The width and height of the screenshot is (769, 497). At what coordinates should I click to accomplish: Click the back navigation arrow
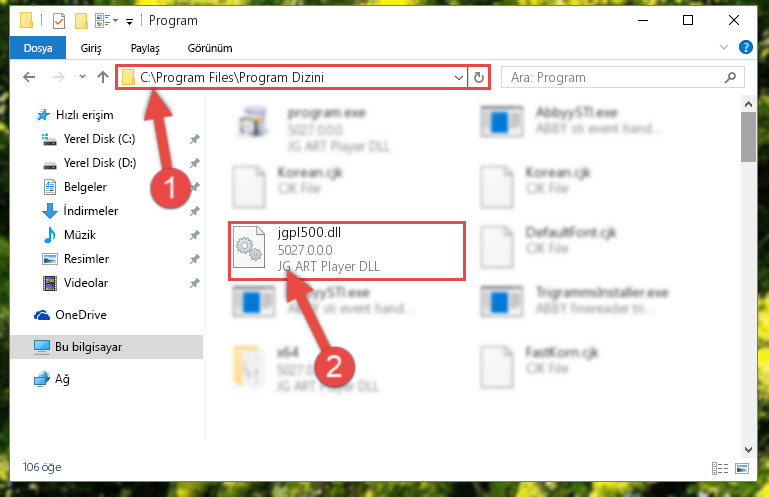pos(29,78)
